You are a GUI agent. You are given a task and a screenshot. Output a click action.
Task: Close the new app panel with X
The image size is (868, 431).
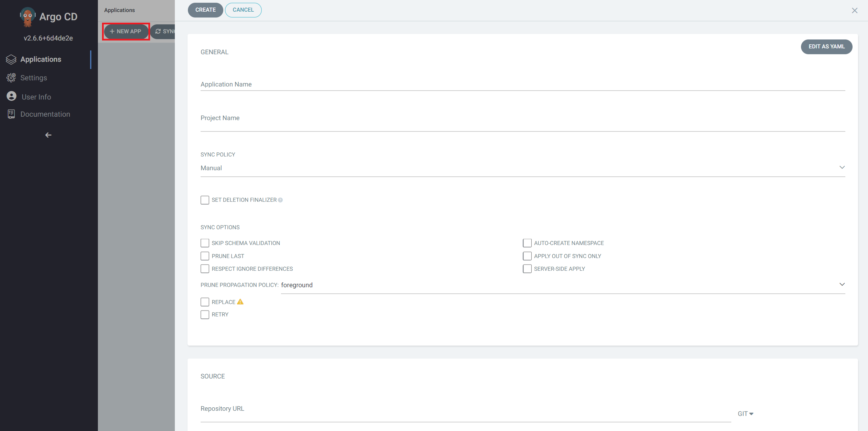pyautogui.click(x=855, y=11)
